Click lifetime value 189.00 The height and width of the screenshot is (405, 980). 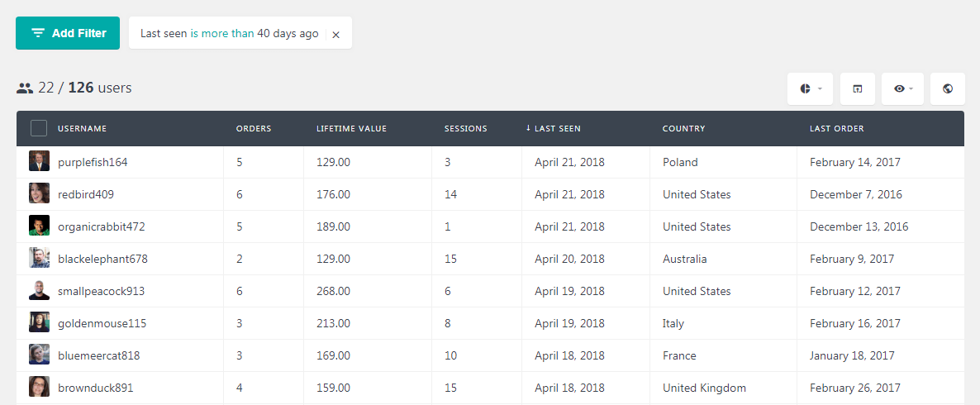(x=333, y=226)
